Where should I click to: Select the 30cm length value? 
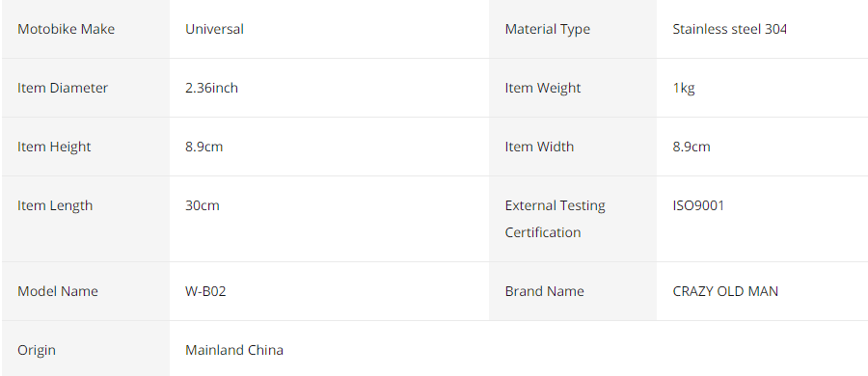pos(203,205)
